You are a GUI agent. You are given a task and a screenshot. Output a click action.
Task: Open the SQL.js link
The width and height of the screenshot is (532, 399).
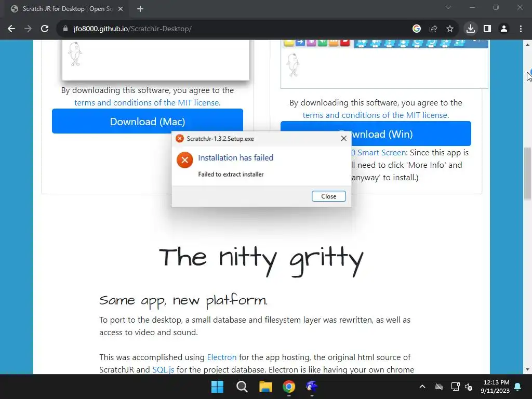[x=163, y=369]
